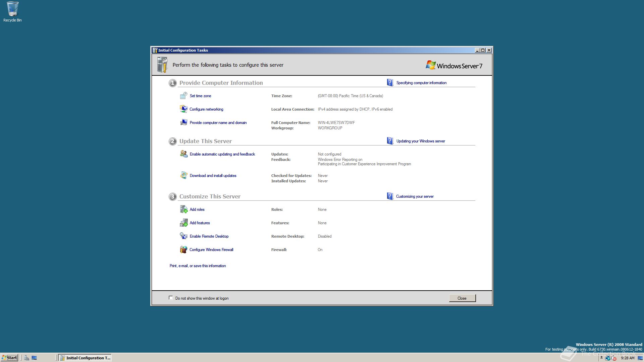
Task: Maximize the Initial Configuration Tasks window
Action: [x=483, y=50]
